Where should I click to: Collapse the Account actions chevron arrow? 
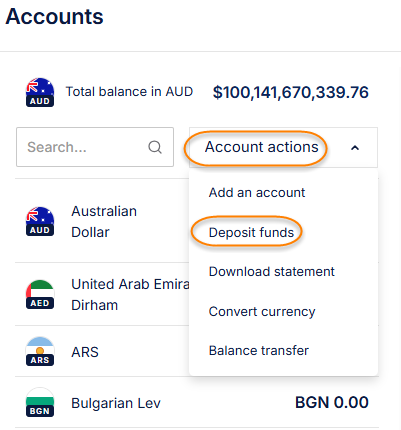355,147
